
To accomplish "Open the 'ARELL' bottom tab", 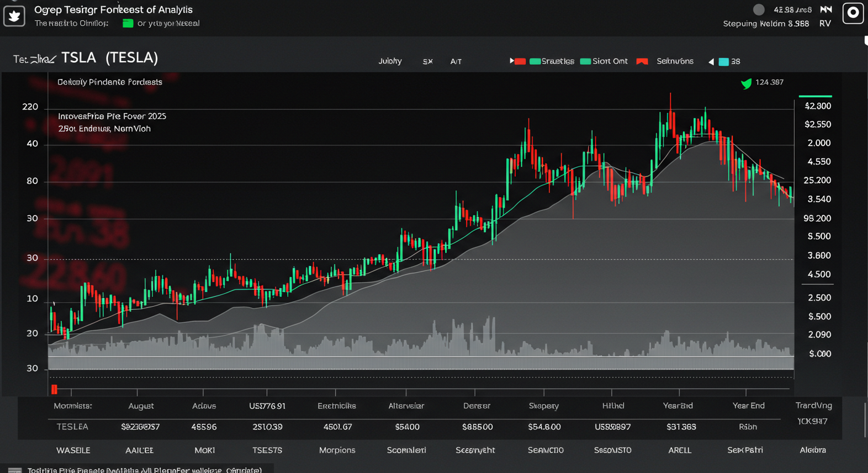I will 680,450.
